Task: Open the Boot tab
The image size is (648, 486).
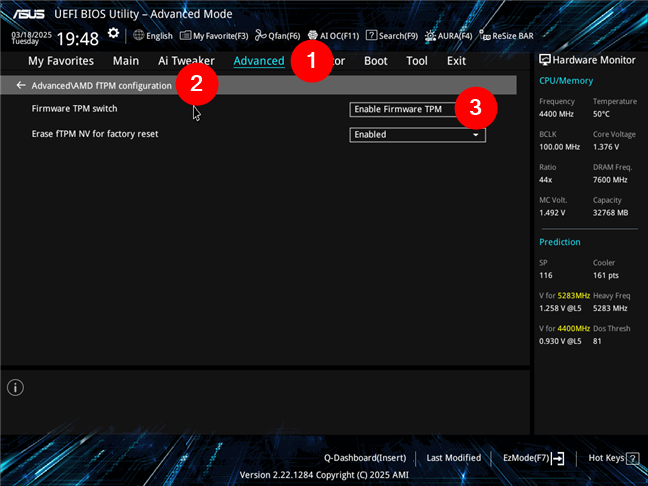Action: (x=376, y=61)
